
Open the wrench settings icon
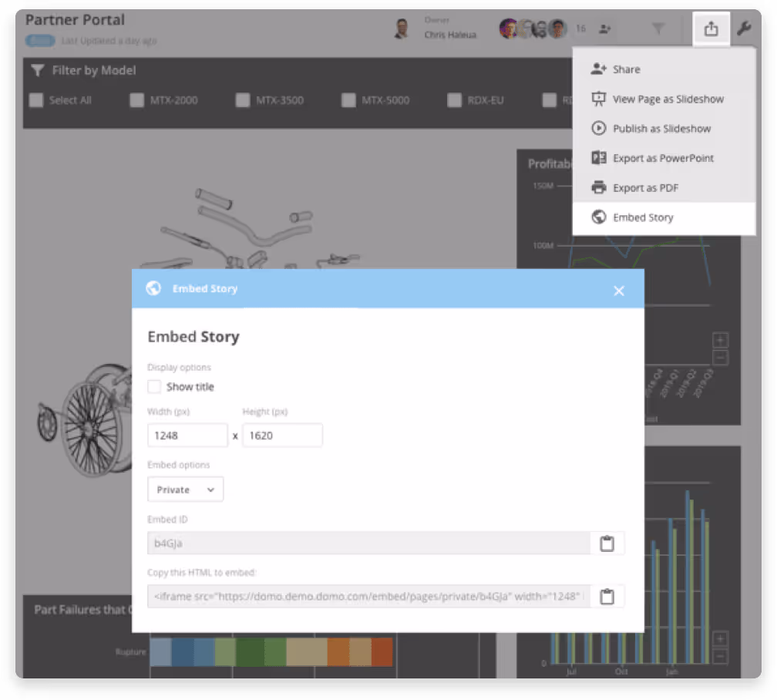[x=743, y=29]
